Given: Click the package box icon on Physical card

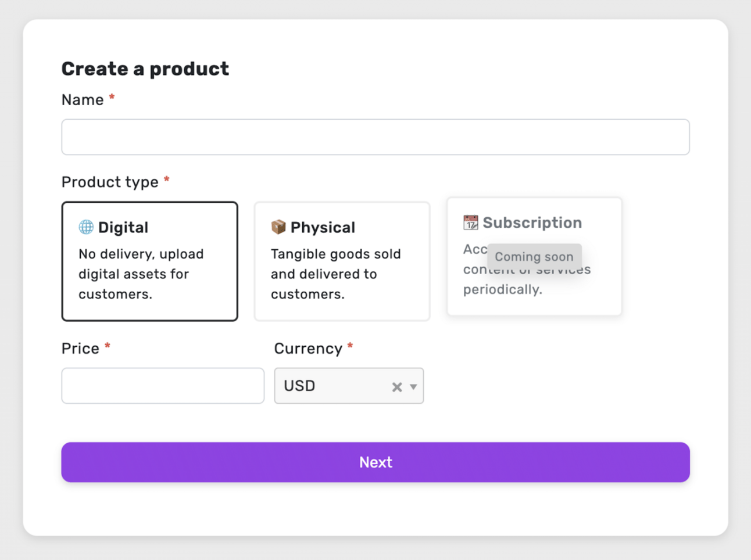Looking at the screenshot, I should tap(278, 227).
